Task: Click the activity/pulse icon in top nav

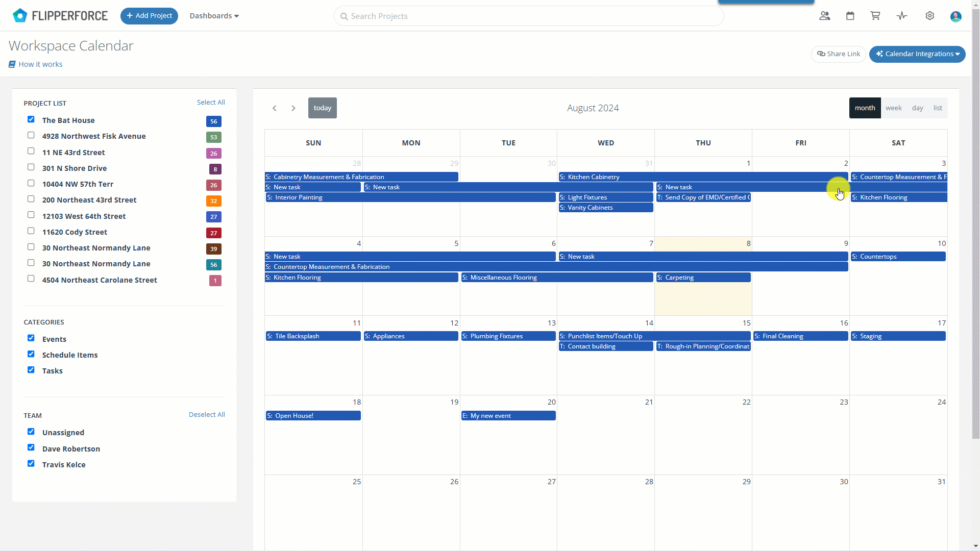Action: pyautogui.click(x=902, y=15)
